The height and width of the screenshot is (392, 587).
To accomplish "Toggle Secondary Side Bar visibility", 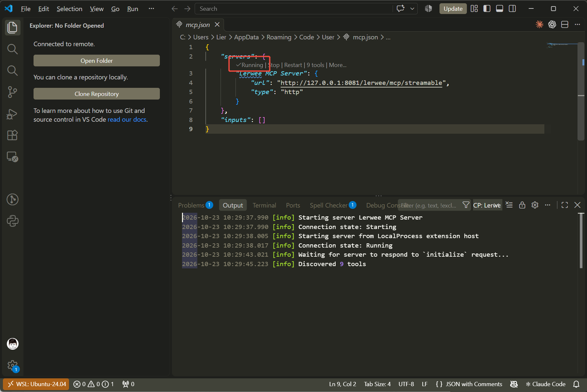I will pos(512,9).
